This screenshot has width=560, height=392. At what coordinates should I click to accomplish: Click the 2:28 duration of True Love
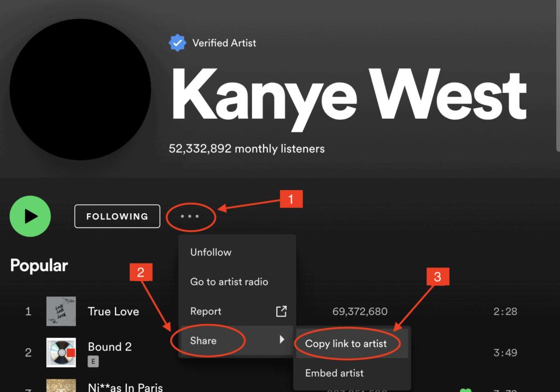coord(505,311)
